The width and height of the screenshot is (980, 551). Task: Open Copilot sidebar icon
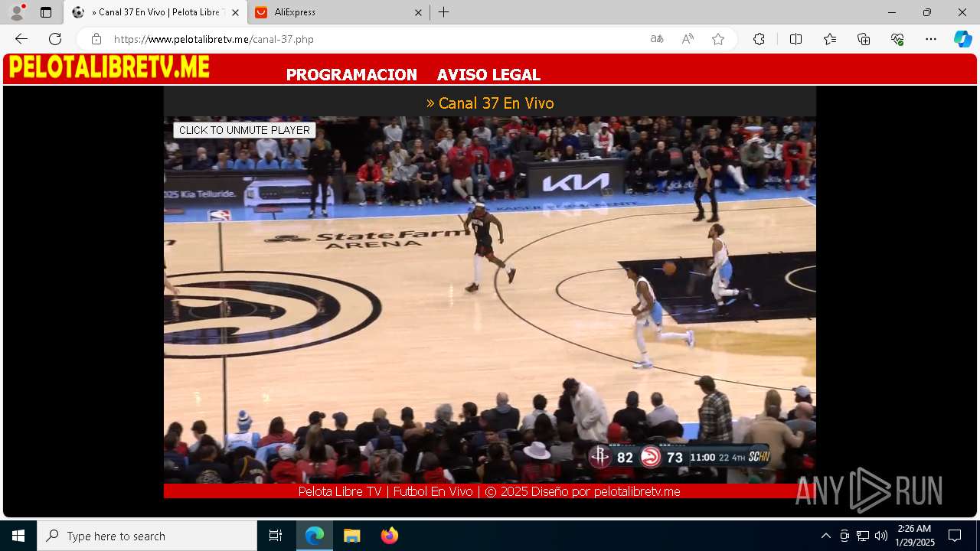[963, 39]
